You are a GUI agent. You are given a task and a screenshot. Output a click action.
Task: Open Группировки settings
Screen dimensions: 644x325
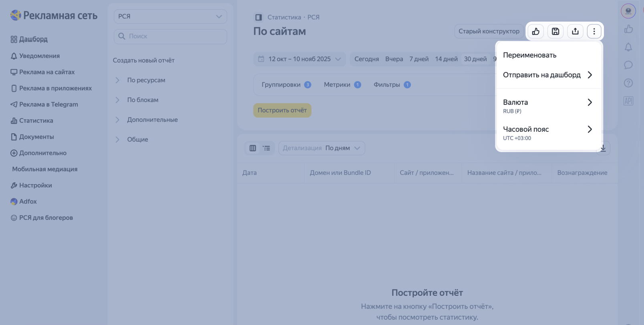[x=286, y=85]
